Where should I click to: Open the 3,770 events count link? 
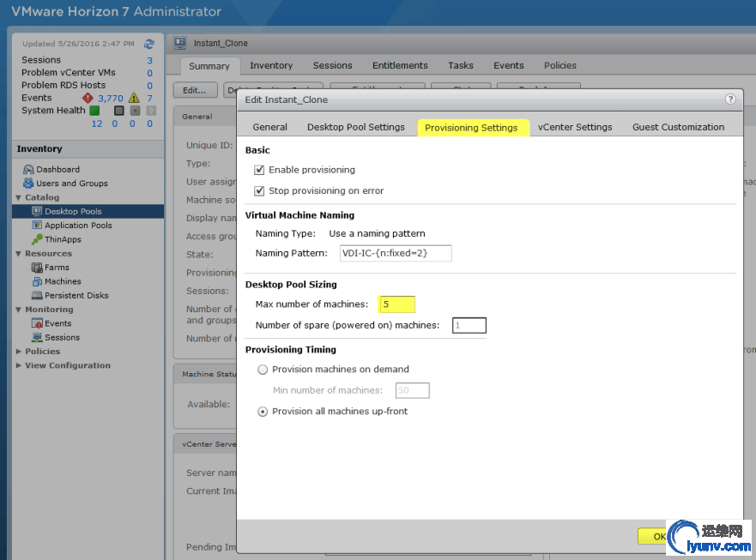[111, 99]
